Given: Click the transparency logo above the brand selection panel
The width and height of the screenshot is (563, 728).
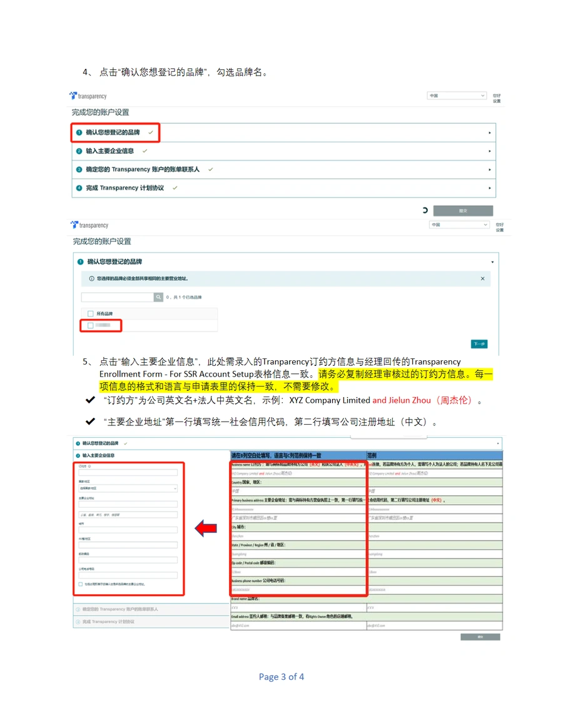Looking at the screenshot, I should click(x=89, y=225).
